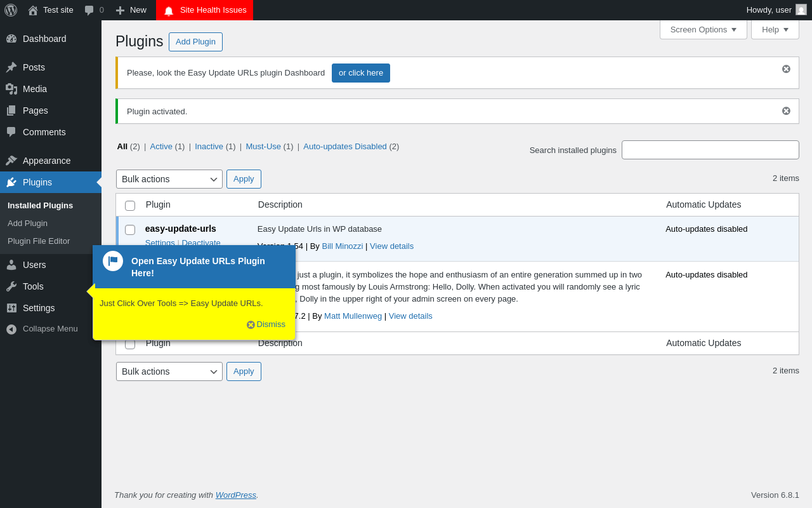Click the Dashboard gauge icon
Viewport: 812px width, 508px height.
(x=11, y=39)
